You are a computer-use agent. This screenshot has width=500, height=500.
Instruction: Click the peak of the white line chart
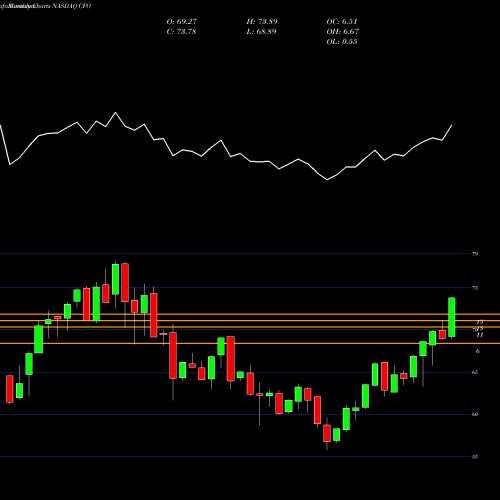(116, 113)
